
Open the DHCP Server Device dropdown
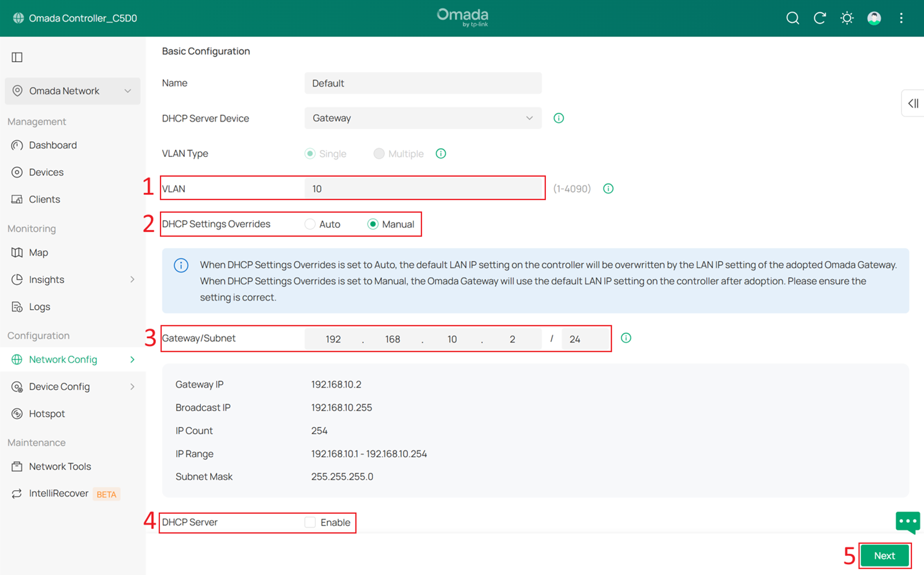click(x=422, y=118)
